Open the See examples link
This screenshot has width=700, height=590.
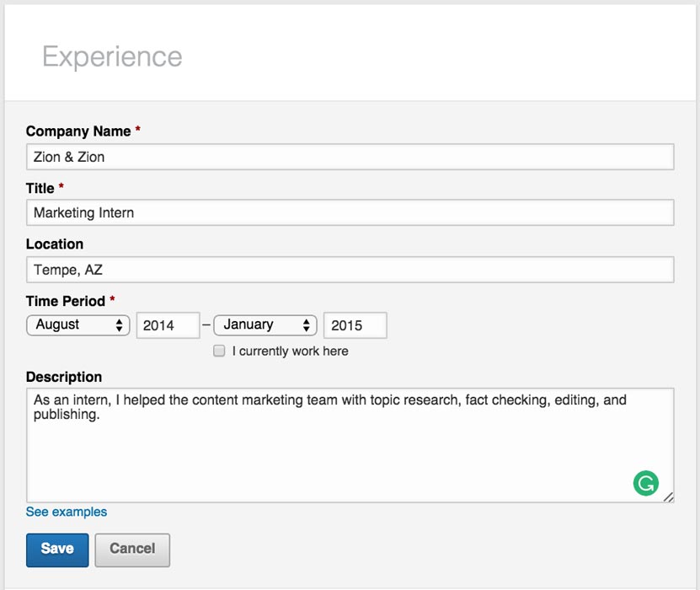67,512
